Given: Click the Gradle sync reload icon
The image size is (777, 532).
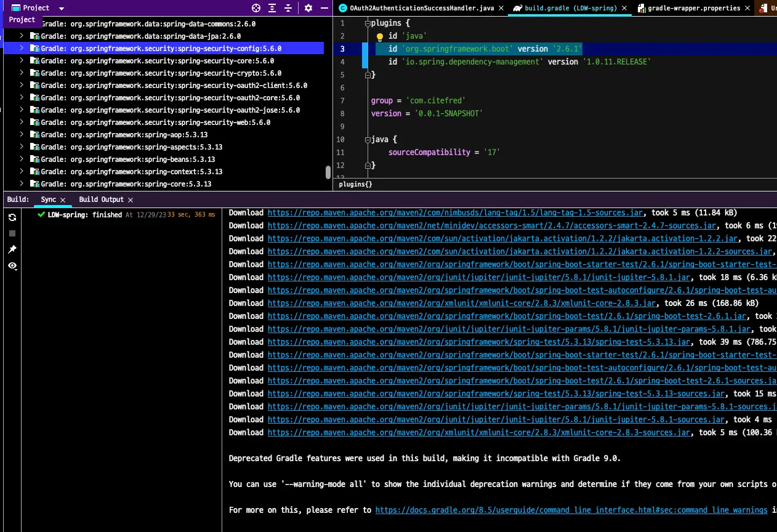Looking at the screenshot, I should click(12, 217).
